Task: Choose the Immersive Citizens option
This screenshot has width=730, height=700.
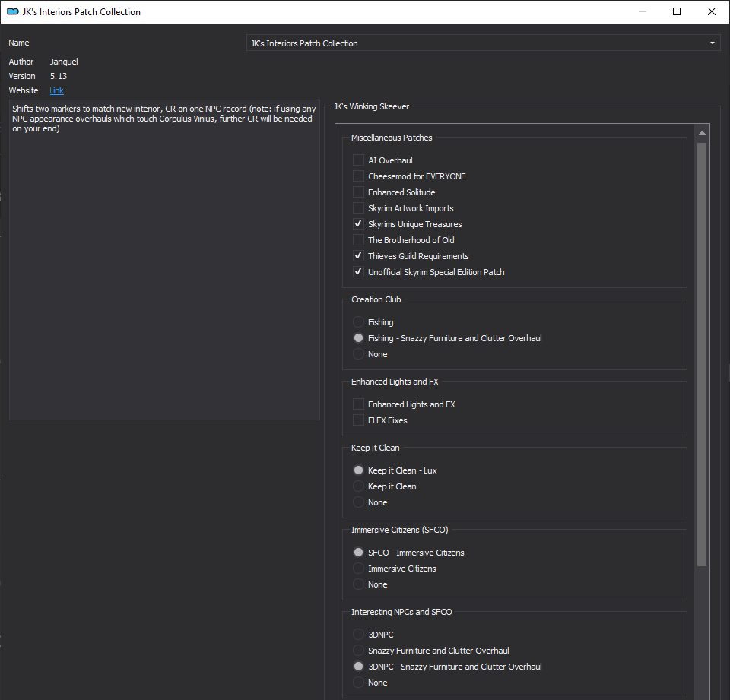Action: pyautogui.click(x=358, y=569)
